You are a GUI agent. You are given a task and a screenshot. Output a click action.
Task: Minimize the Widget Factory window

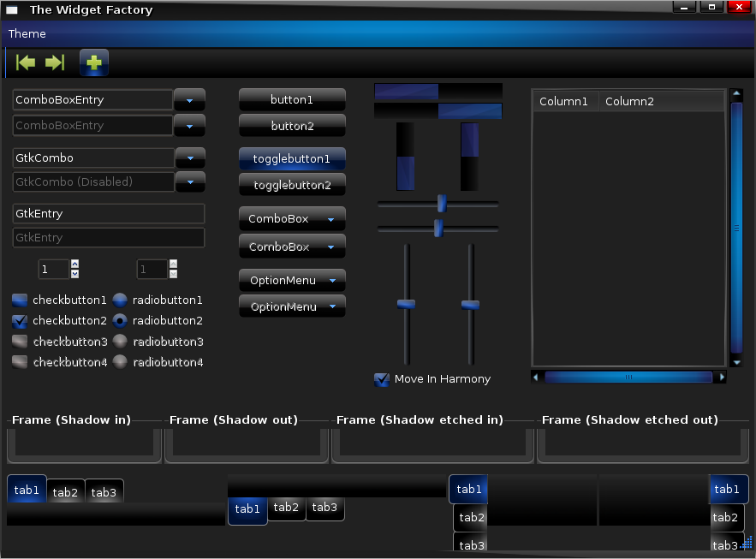pos(684,7)
